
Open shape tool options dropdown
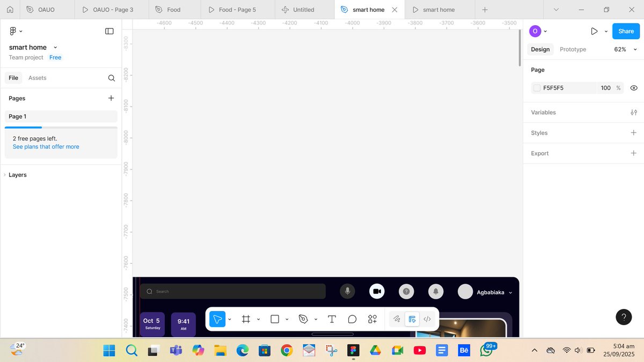pyautogui.click(x=287, y=319)
